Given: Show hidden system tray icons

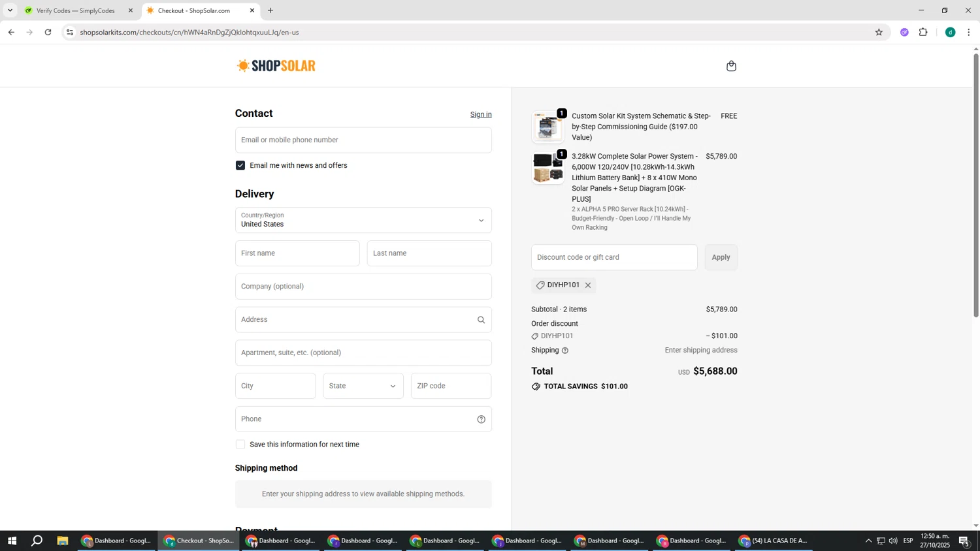Looking at the screenshot, I should click(x=868, y=541).
